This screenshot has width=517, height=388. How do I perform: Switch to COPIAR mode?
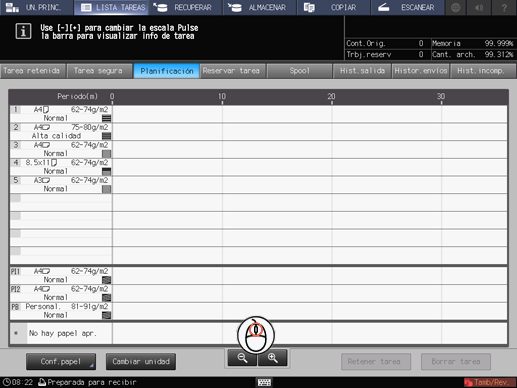[x=333, y=7]
